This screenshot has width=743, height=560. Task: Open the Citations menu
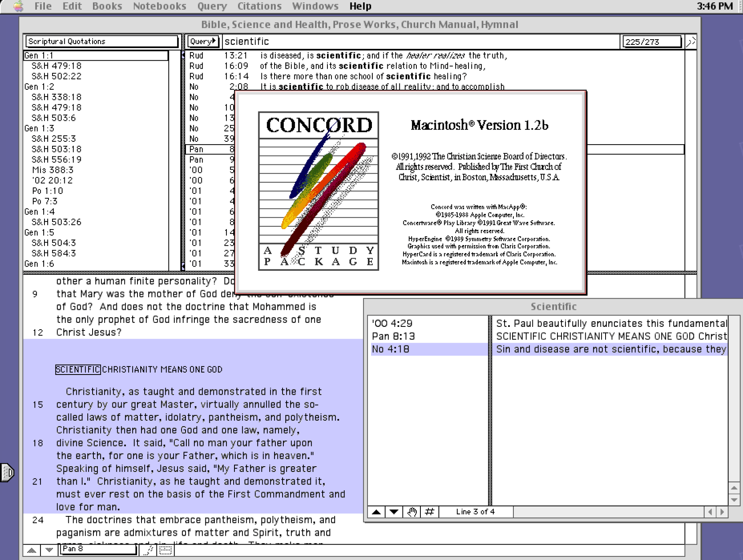point(259,6)
